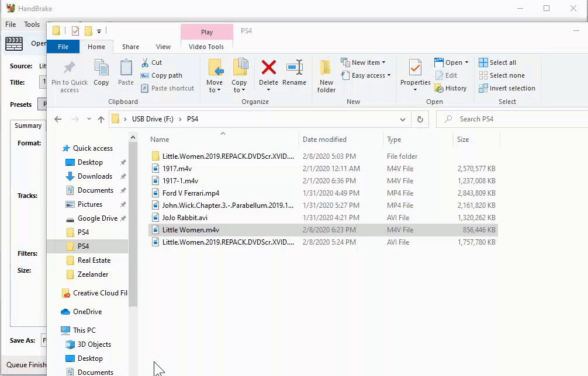Open the File tab in Explorer
The height and width of the screenshot is (376, 588).
(x=63, y=47)
